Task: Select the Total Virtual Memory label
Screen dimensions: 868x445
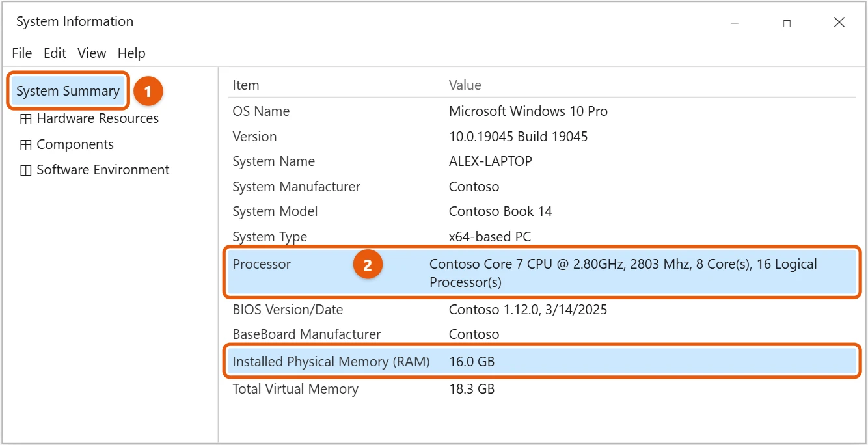Action: point(295,389)
